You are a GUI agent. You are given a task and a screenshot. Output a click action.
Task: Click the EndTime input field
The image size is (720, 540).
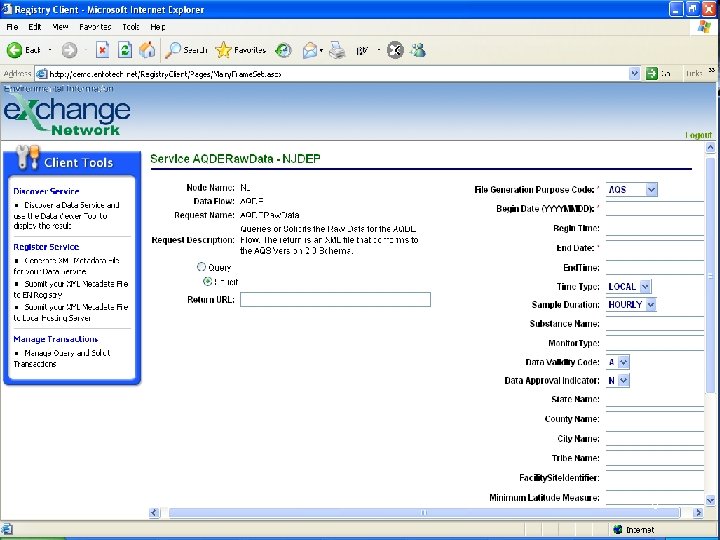coord(654,267)
